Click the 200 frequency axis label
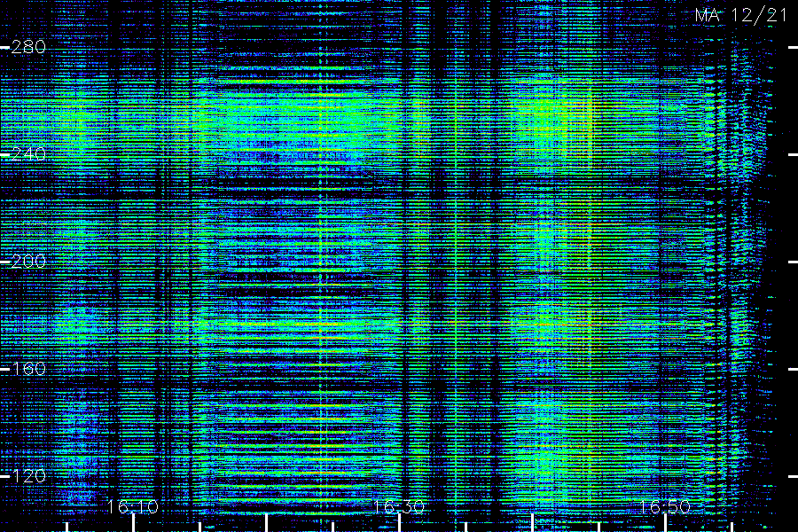798x532 pixels. 28,262
